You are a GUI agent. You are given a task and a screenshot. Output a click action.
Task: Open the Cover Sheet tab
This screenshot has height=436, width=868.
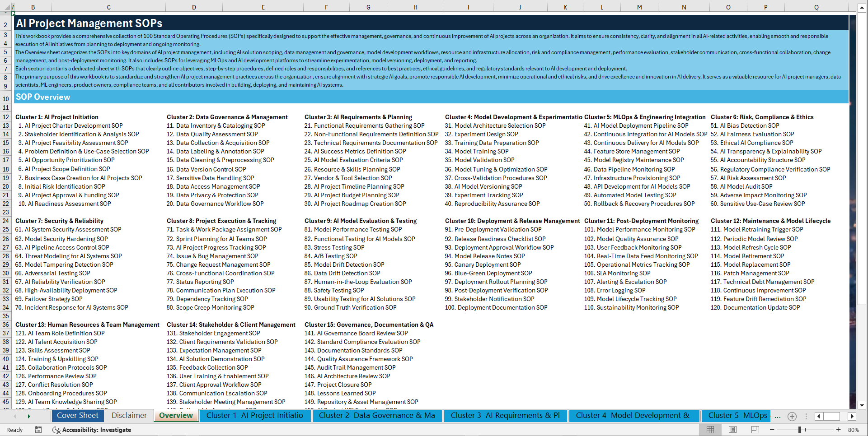78,416
